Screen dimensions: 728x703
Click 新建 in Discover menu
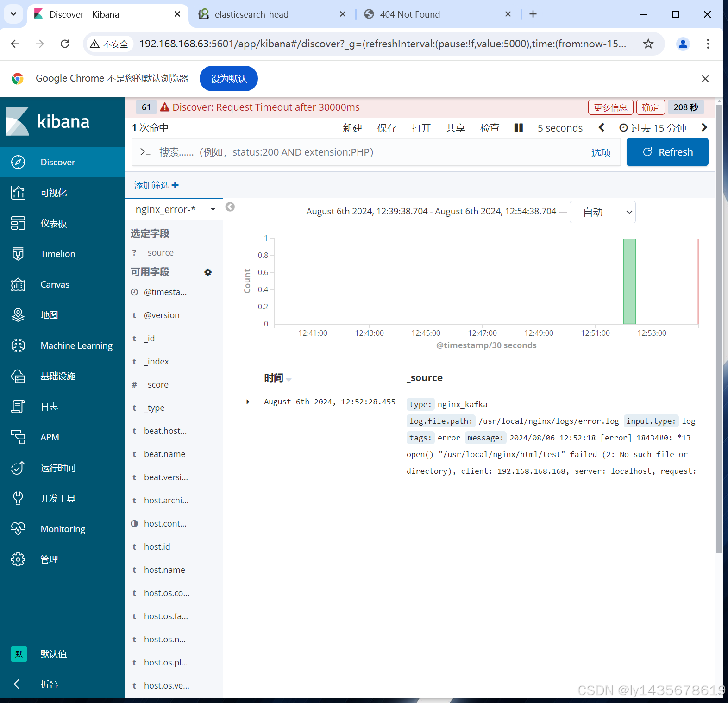point(352,128)
